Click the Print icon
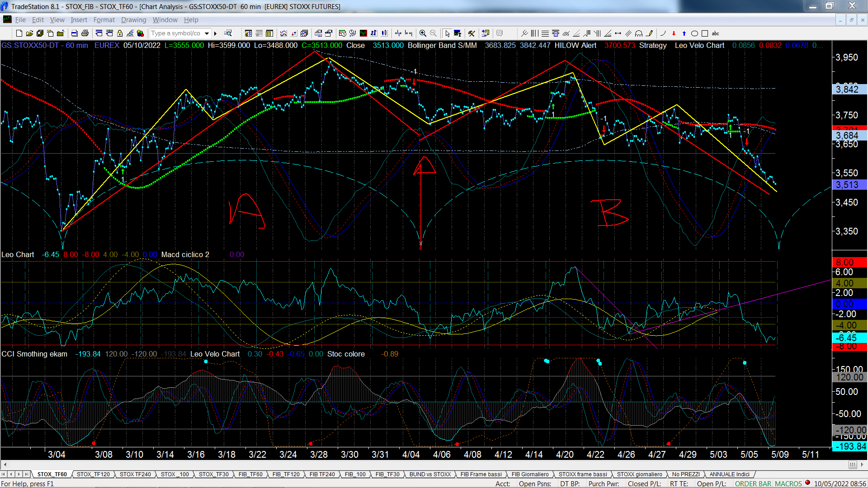The width and height of the screenshot is (868, 488). 85,33
